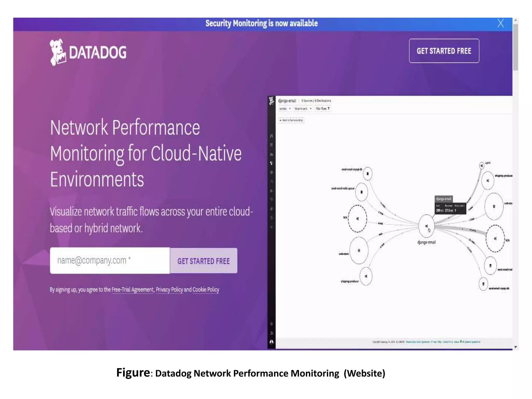Viewport: 532px width, 399px height.
Task: Click the left-side shipping-producer node
Action: click(x=366, y=276)
